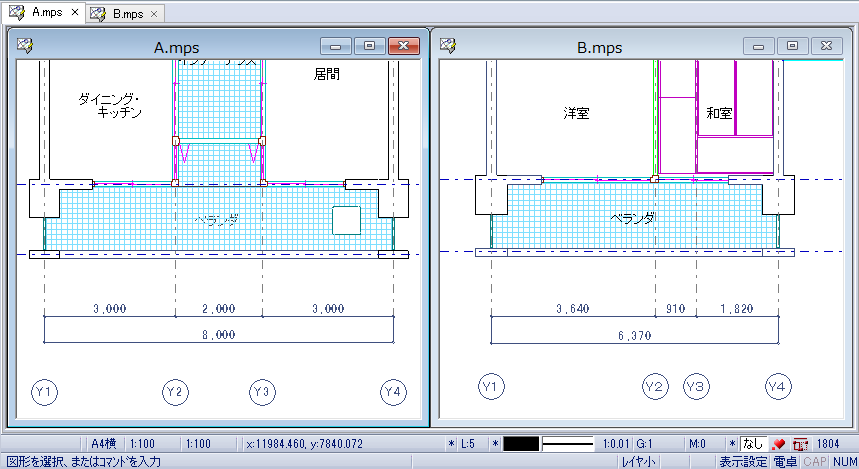This screenshot has width=859, height=469.
Task: Click the なし field in status bar
Action: (753, 444)
